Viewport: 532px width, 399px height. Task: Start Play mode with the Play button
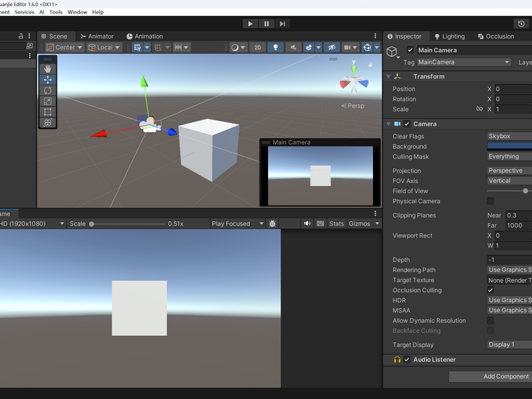[251, 24]
